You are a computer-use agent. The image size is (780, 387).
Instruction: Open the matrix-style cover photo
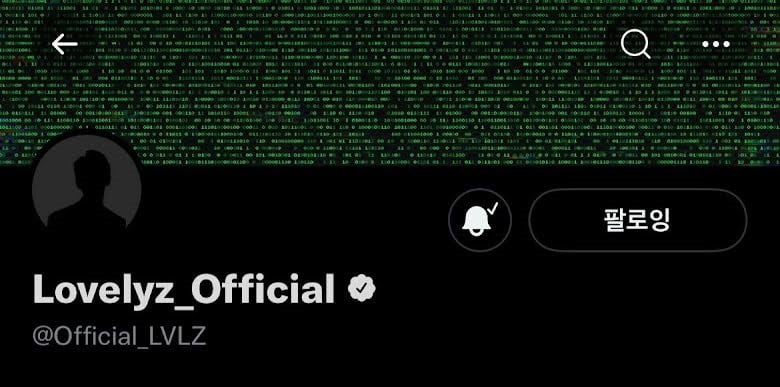coord(390,83)
